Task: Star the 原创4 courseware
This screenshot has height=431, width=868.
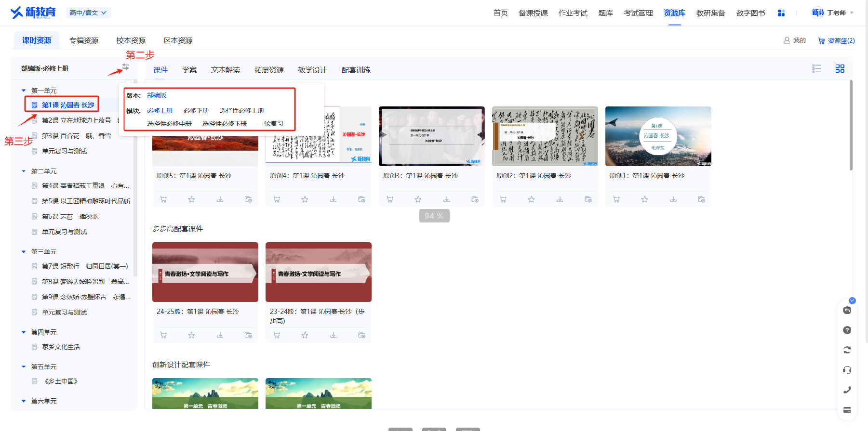Action: point(305,199)
